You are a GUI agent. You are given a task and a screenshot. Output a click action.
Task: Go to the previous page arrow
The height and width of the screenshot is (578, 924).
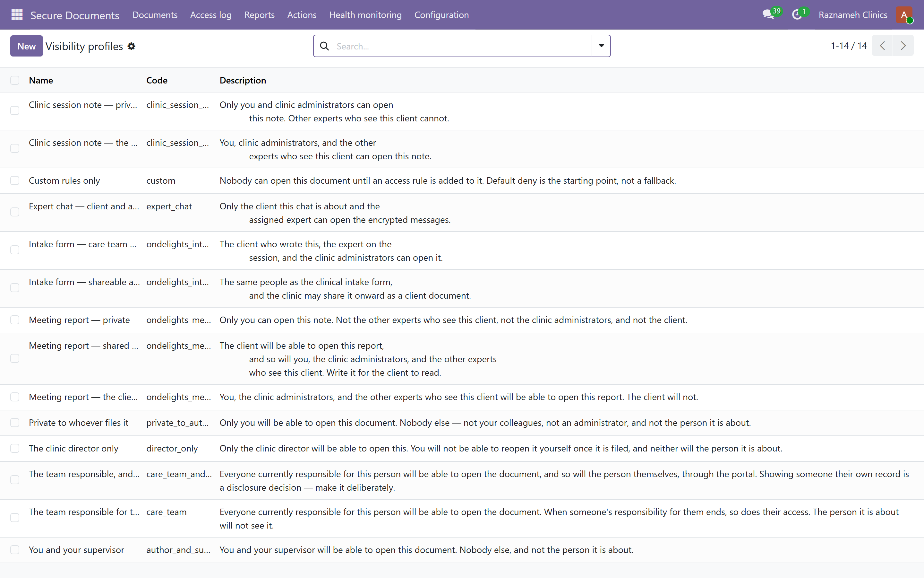[882, 46]
